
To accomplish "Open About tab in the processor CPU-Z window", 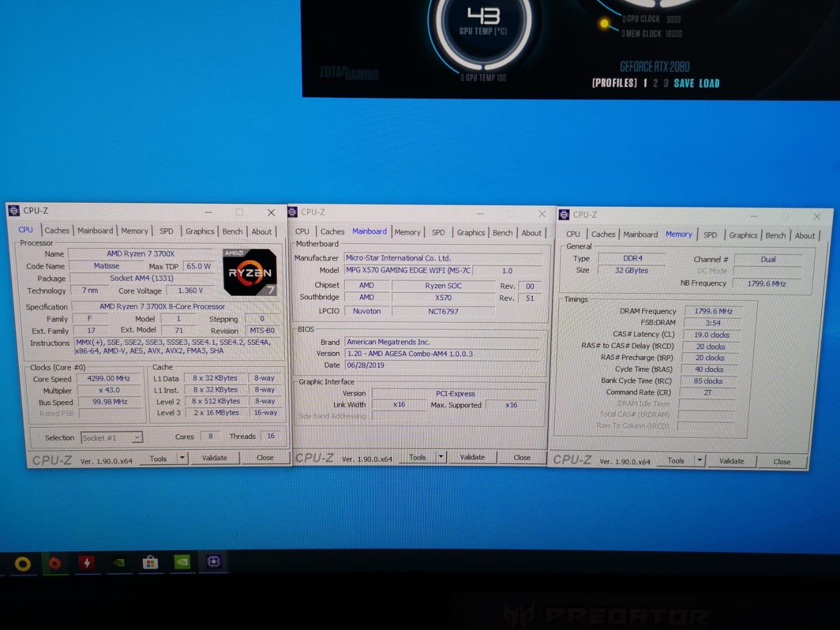I will click(261, 232).
